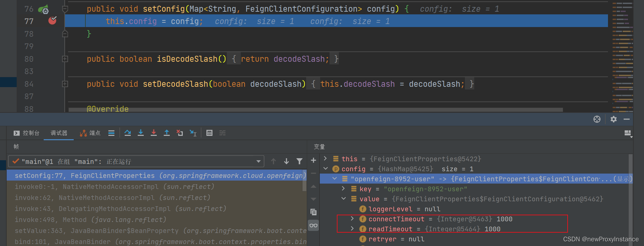Click the crosshair locate icon in panel header
The width and height of the screenshot is (644, 246).
point(597,119)
